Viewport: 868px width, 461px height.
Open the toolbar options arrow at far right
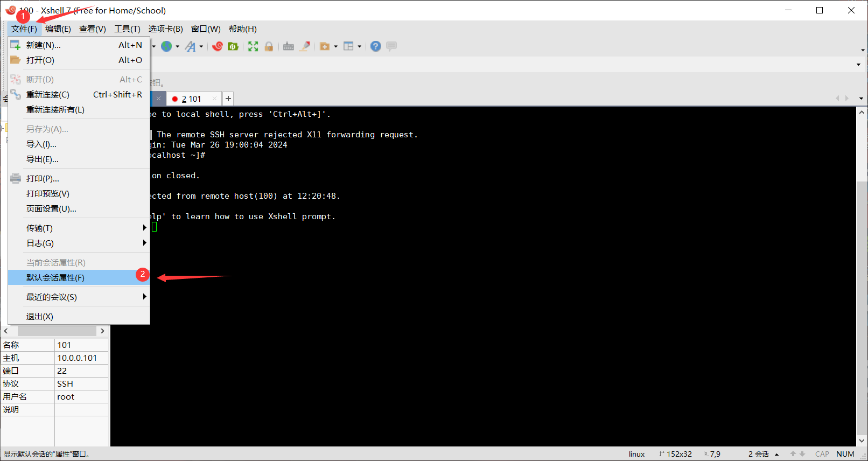pos(863,50)
